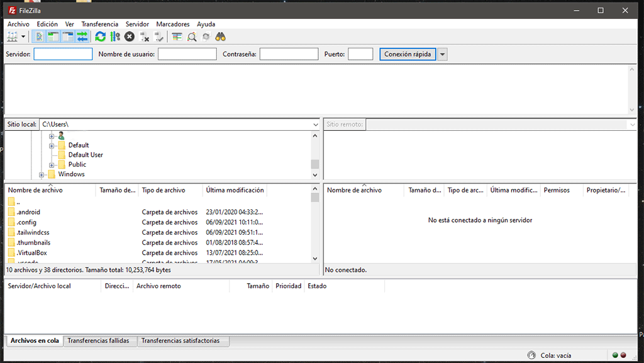Open the Sitio local path dropdown
644x363 pixels.
316,125
